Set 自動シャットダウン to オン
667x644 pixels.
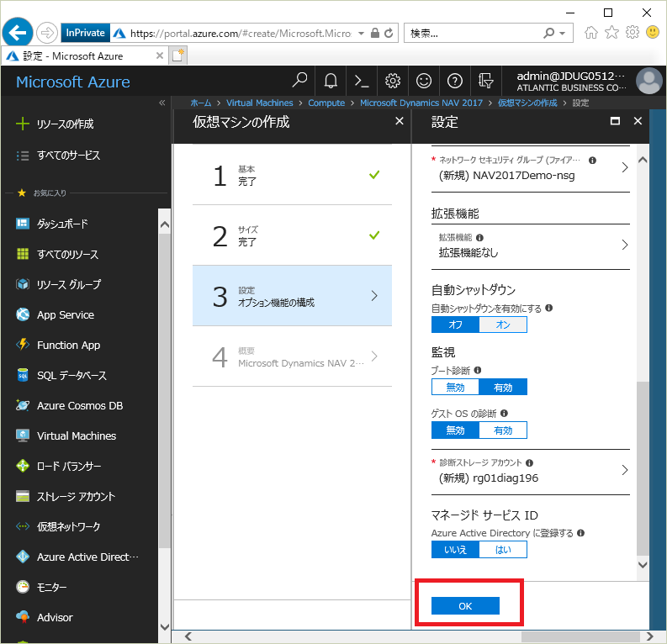tap(503, 325)
